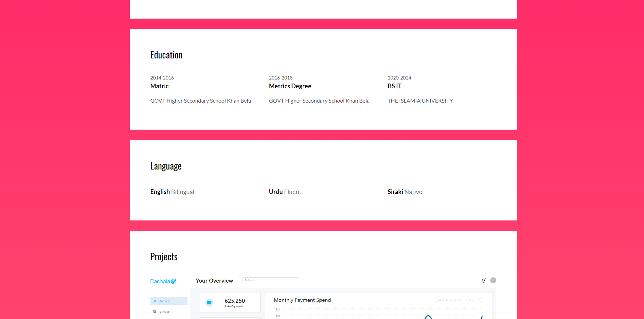Image resolution: width=644 pixels, height=319 pixels.
Task: Click the Siraki Native entry
Action: (405, 192)
